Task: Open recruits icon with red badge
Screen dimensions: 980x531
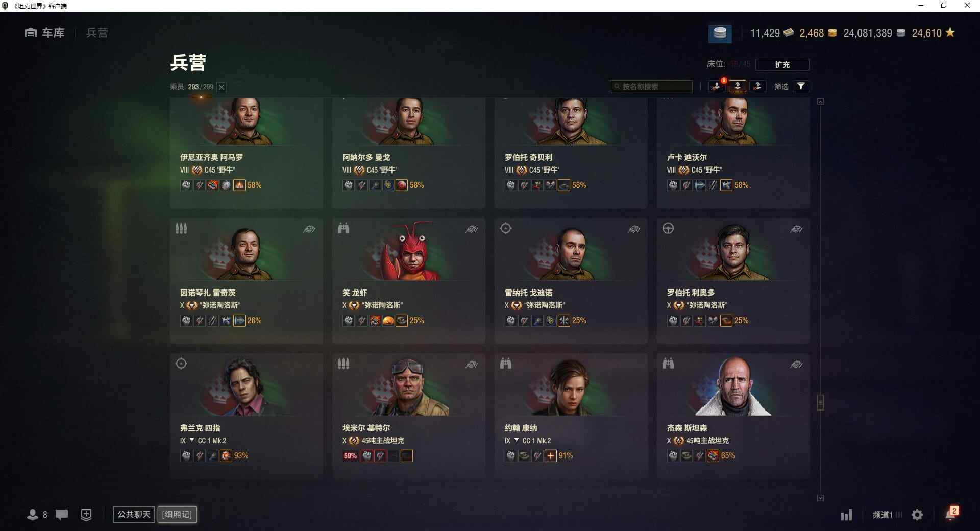Action: tap(717, 86)
